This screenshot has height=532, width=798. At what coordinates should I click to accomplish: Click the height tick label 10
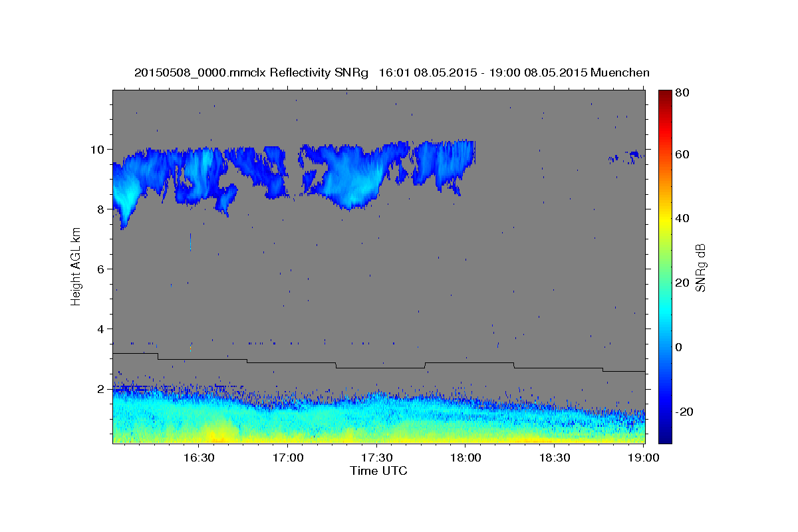99,149
